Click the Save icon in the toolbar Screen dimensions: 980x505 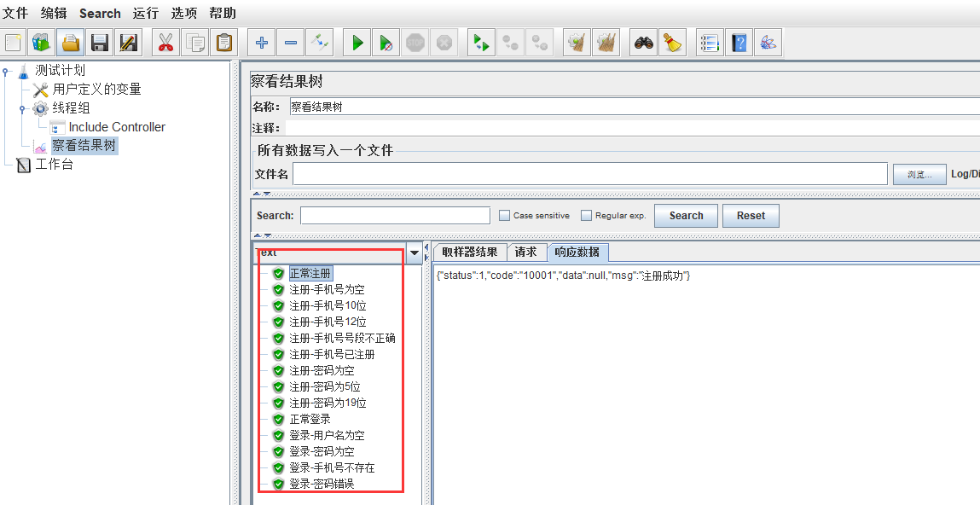(98, 42)
